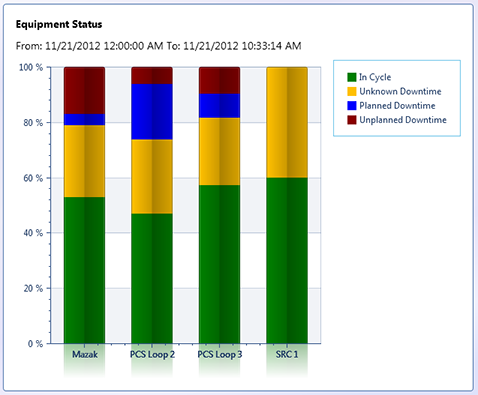Click PCS Loop 2's yellow Unknown Downtime segment
The image size is (478, 395).
coord(152,177)
